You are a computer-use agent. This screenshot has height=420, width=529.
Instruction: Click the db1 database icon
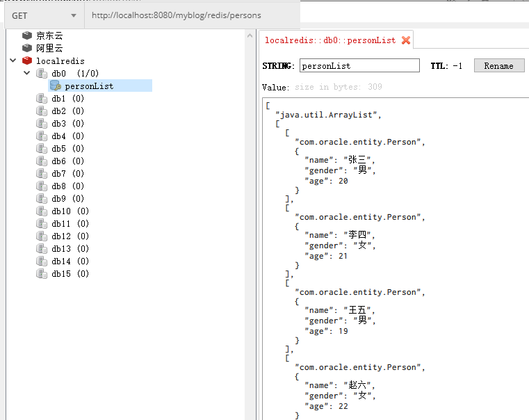42,99
